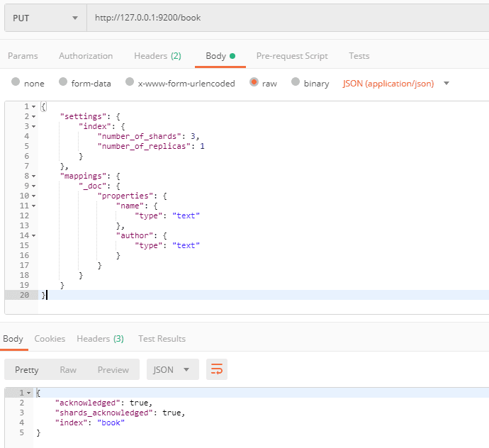Collapse the "settings" block fold arrow

click(x=34, y=117)
